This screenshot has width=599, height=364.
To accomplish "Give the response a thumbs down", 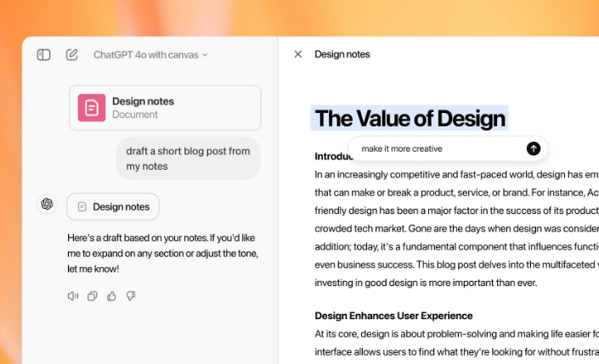I will [x=131, y=296].
